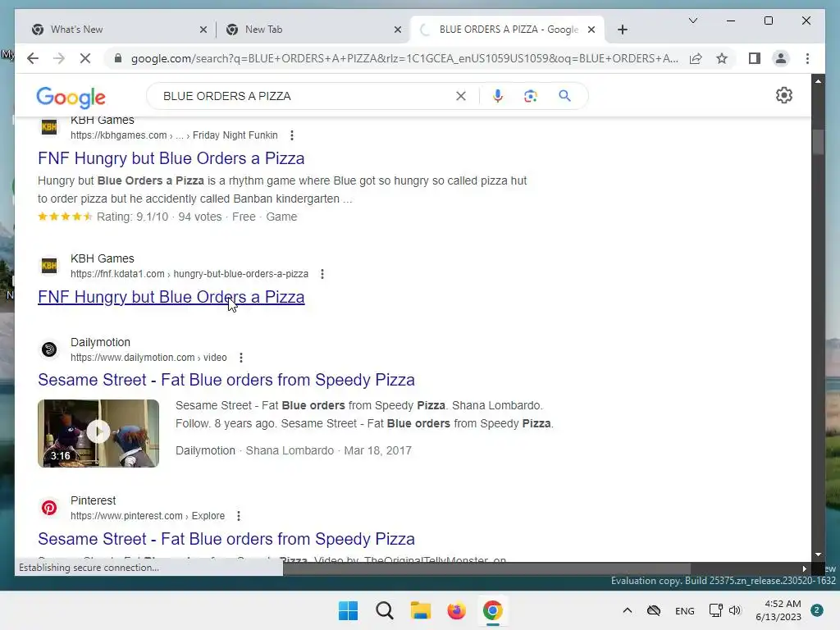This screenshot has height=630, width=840.
Task: Stop loading the page
Action: pyautogui.click(x=85, y=58)
